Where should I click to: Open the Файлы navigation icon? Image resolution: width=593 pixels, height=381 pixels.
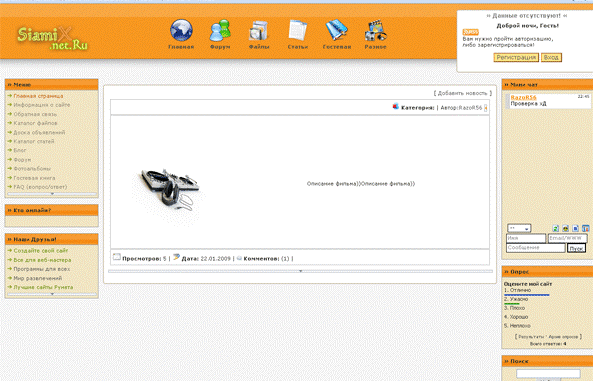pos(259,31)
